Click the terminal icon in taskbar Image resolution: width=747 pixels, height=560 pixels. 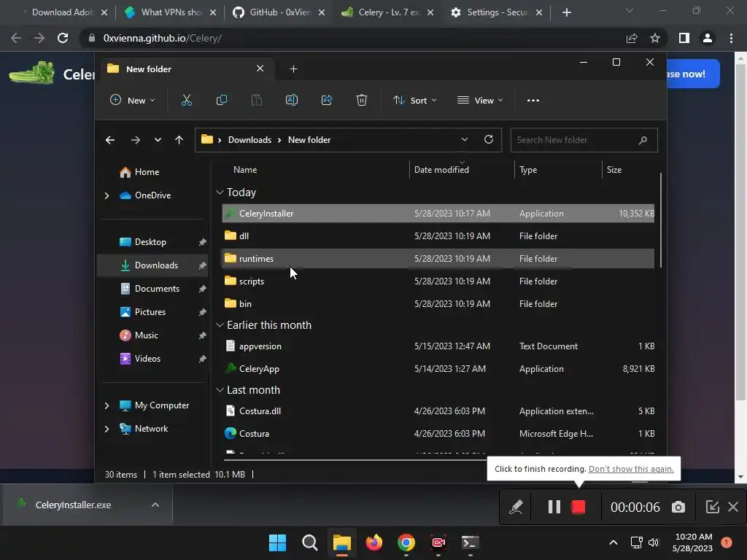[471, 542]
